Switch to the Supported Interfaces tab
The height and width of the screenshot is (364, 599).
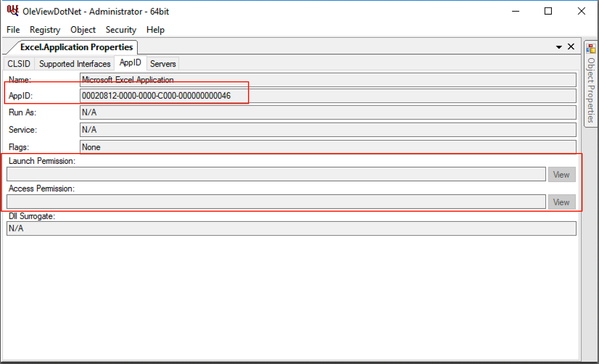pyautogui.click(x=75, y=64)
